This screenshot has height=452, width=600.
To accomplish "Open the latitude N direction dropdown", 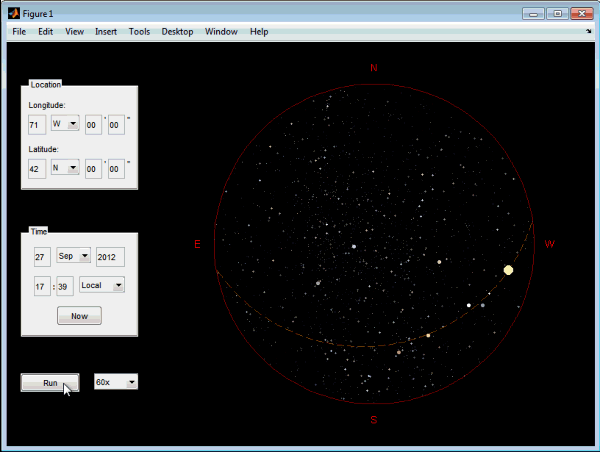I will (x=66, y=168).
